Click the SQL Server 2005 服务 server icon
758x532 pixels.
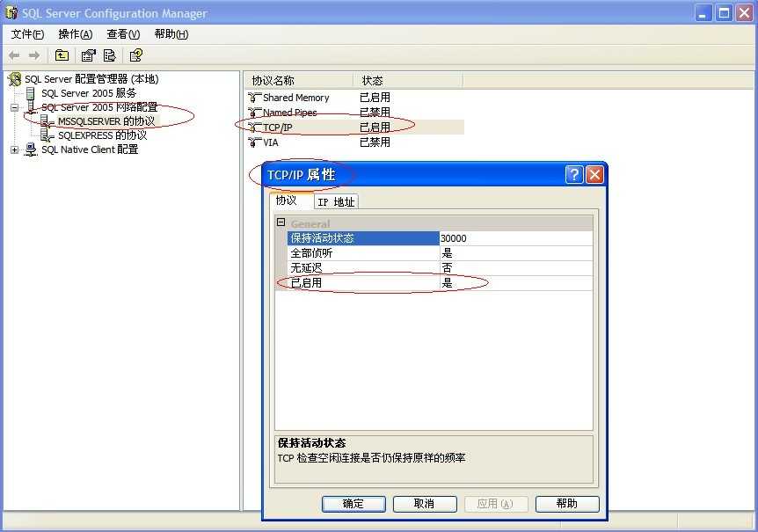(31, 93)
